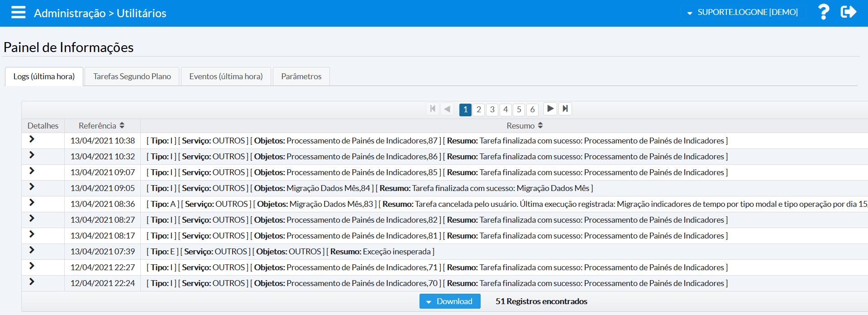
Task: Expand details of 13/04/2021 07:39 error row
Action: point(32,250)
